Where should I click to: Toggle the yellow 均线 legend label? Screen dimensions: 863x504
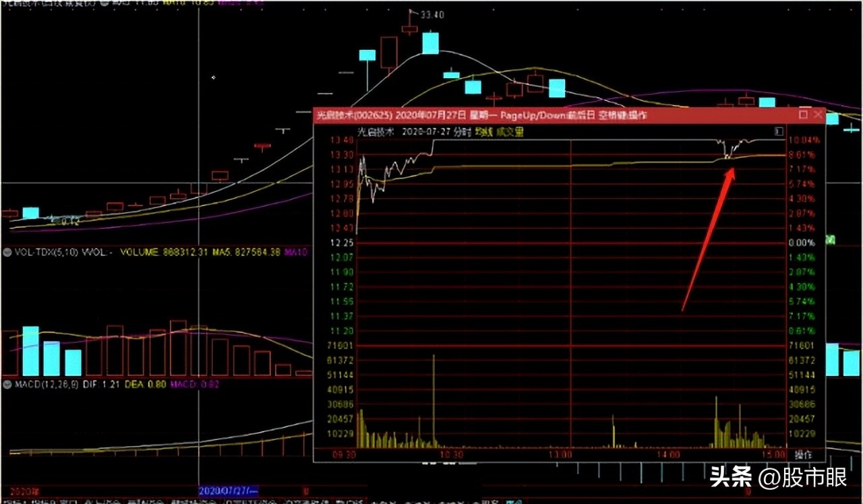483,133
